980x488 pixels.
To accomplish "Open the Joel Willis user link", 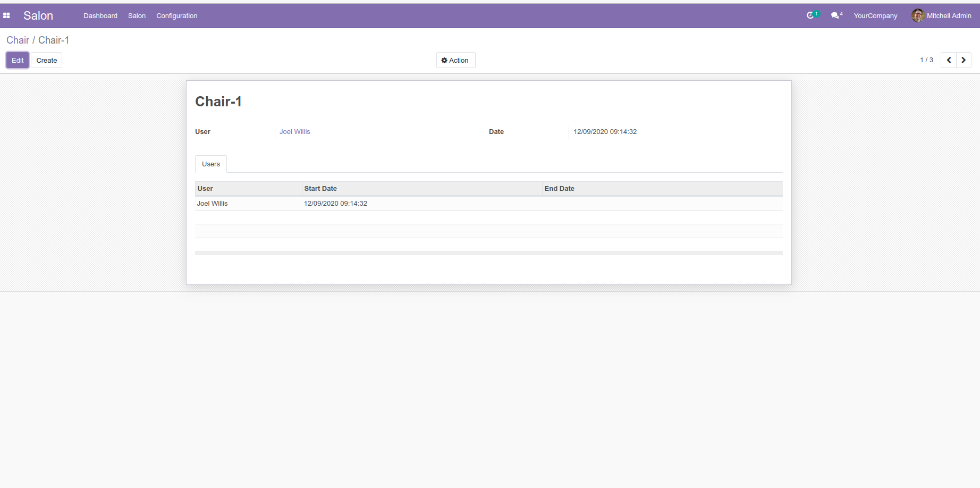I will [x=295, y=132].
